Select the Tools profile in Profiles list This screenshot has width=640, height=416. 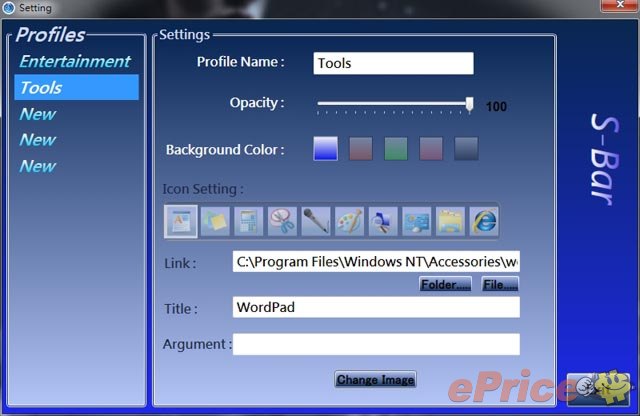coord(76,87)
